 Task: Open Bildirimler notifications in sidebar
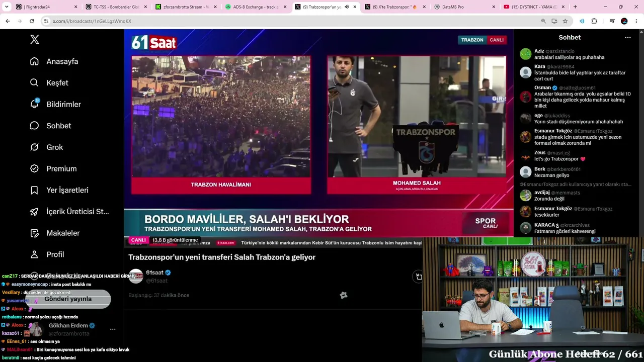click(55, 104)
